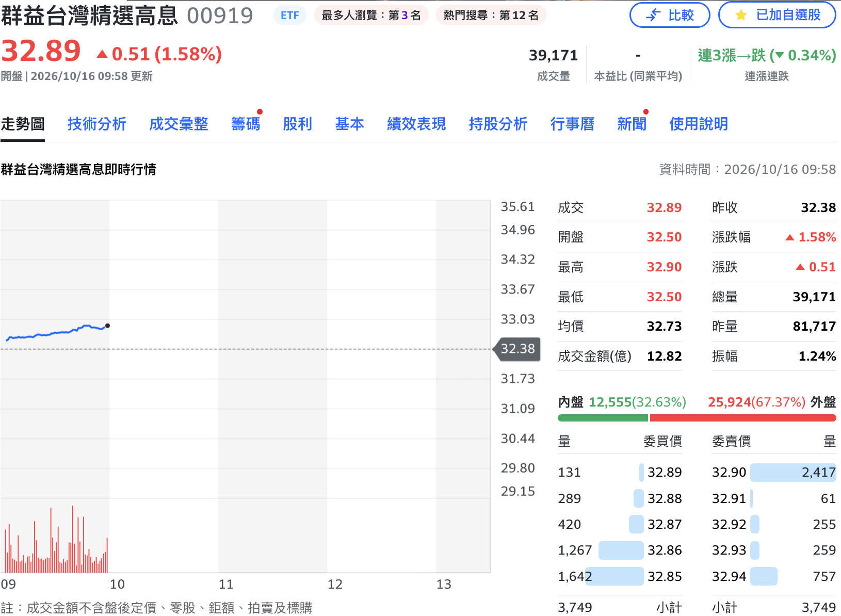Switch to the 成交彙整 tab
This screenshot has width=841, height=616.
pyautogui.click(x=179, y=124)
